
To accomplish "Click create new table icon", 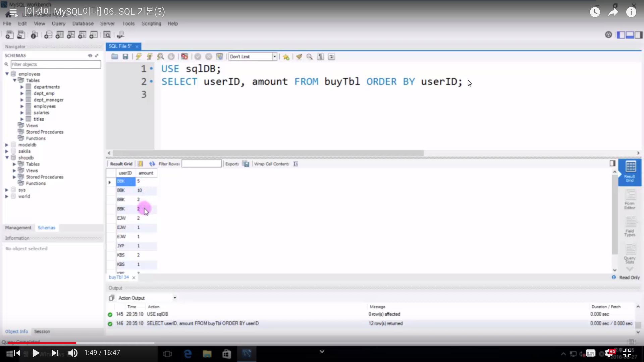I will (60, 35).
